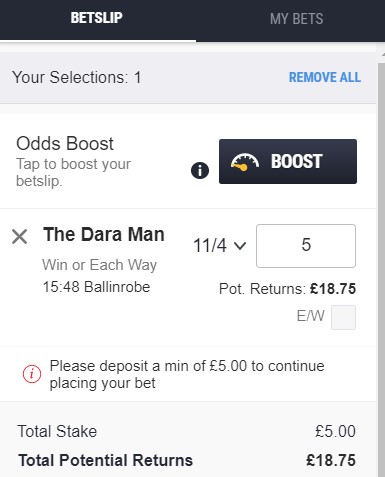Click the red deposit warning info icon
Screen dimensions: 385x477
tap(32, 374)
